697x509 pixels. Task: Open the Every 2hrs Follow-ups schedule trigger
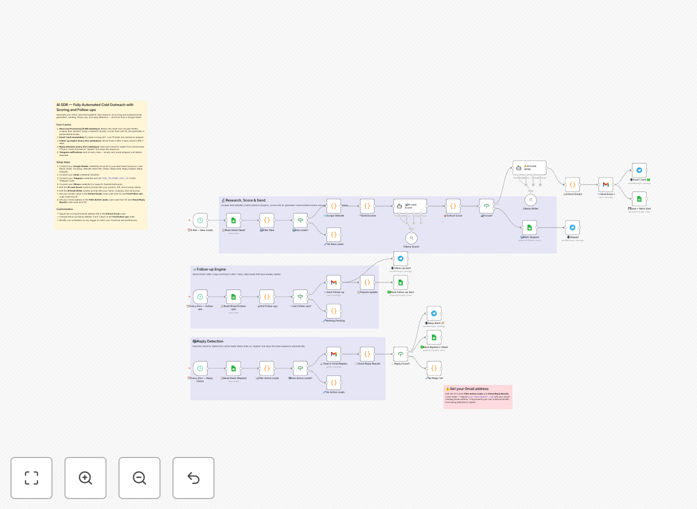200,297
